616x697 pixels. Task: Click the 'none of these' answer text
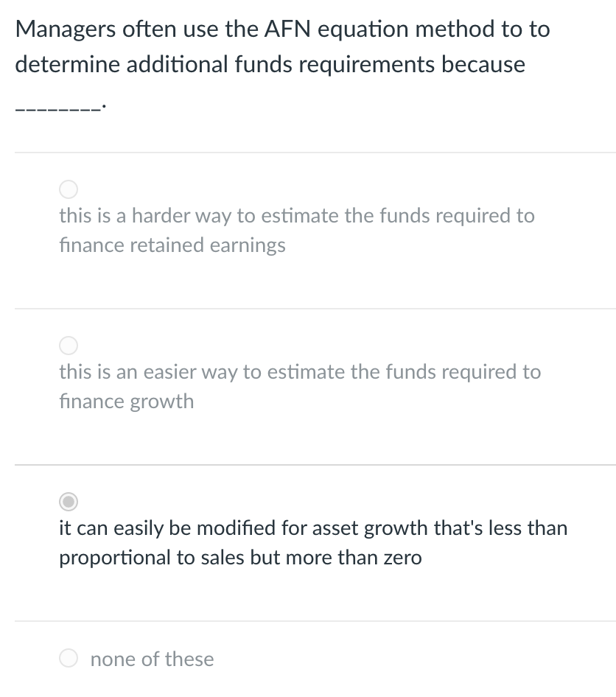click(152, 659)
